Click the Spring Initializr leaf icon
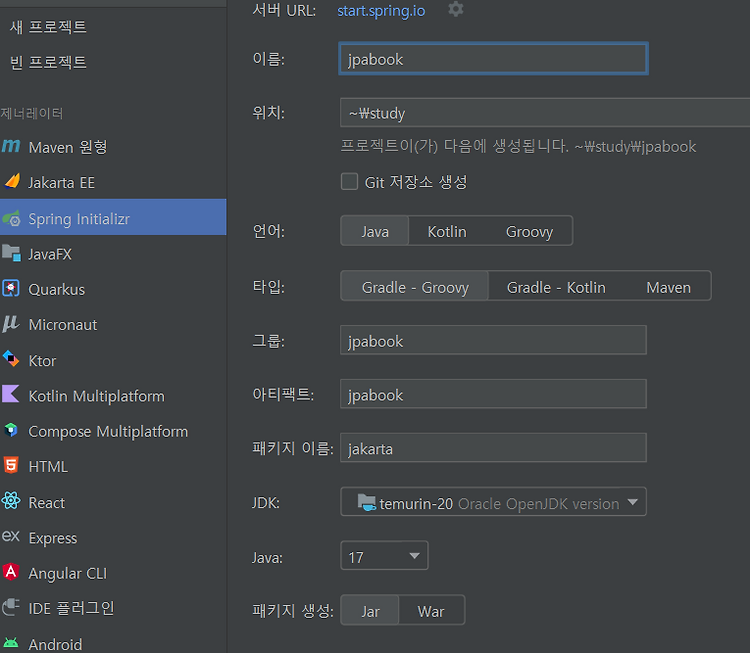This screenshot has height=653, width=750. (11, 218)
